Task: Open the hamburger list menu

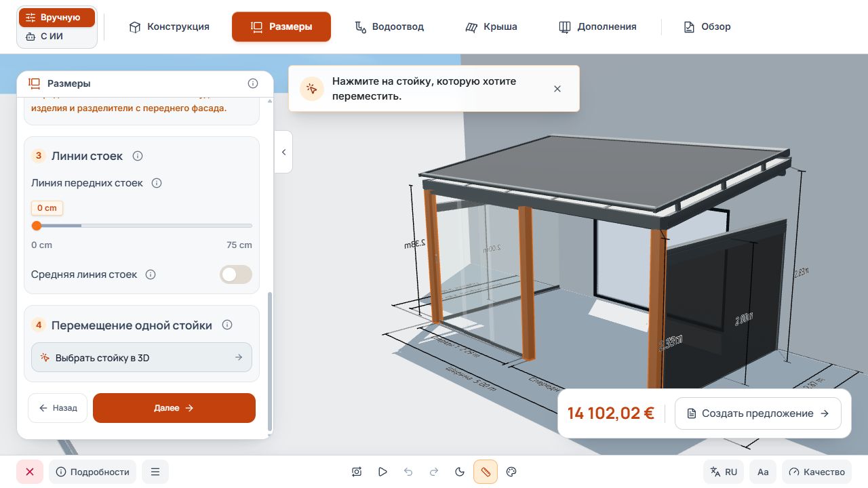Action: [155, 472]
